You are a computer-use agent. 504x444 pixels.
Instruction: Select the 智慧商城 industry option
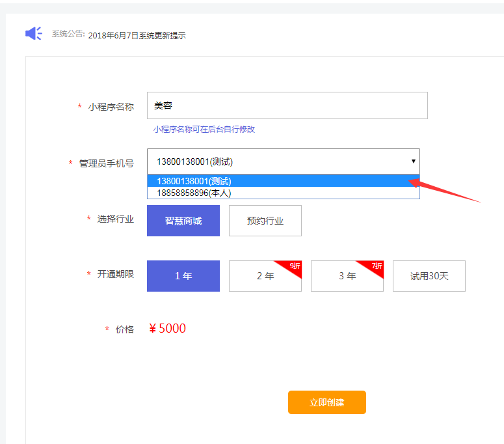click(x=183, y=221)
